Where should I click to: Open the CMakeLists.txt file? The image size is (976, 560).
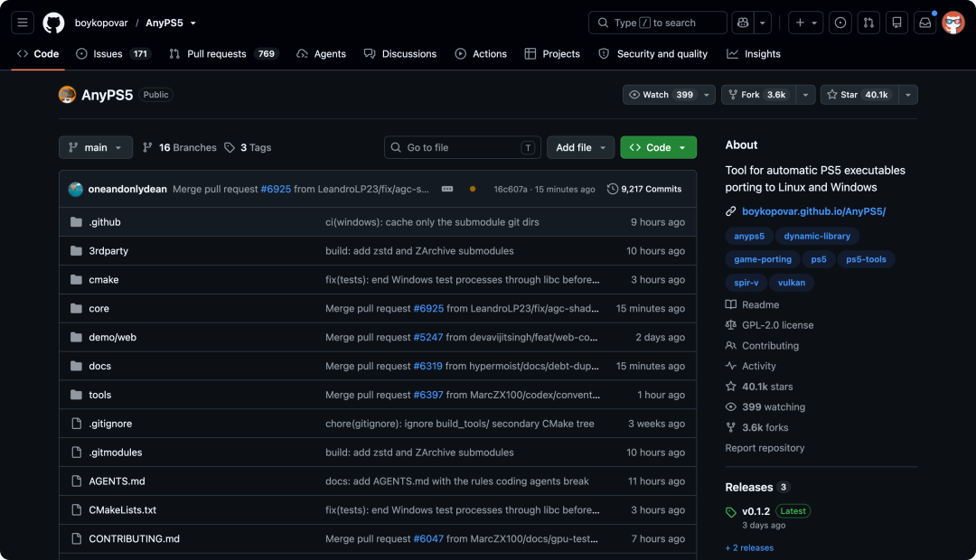[123, 510]
